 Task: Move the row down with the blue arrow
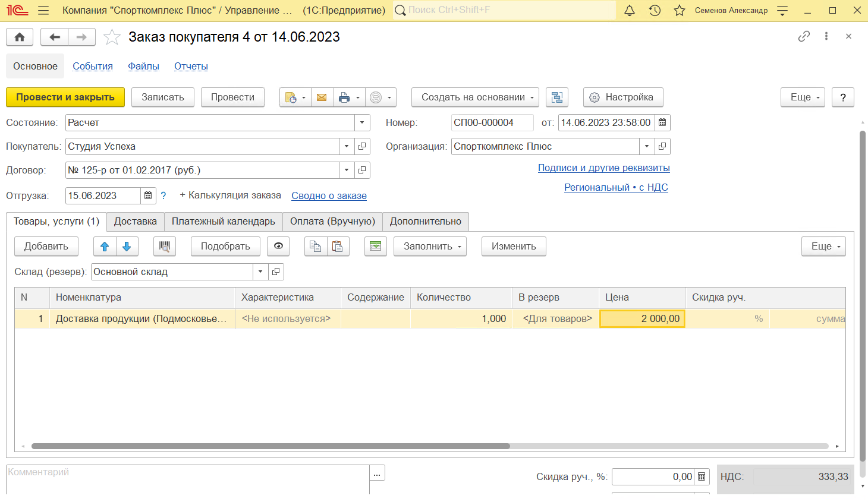point(127,247)
